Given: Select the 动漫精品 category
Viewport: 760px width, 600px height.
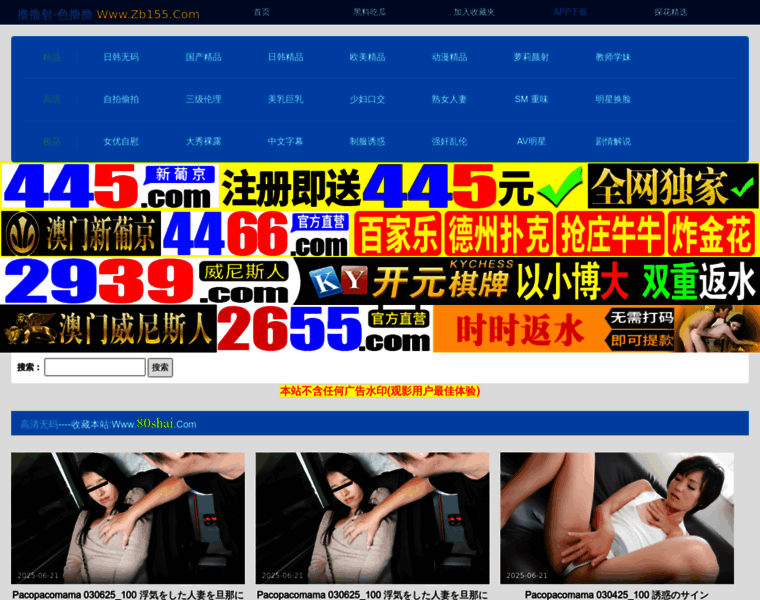Looking at the screenshot, I should (449, 57).
